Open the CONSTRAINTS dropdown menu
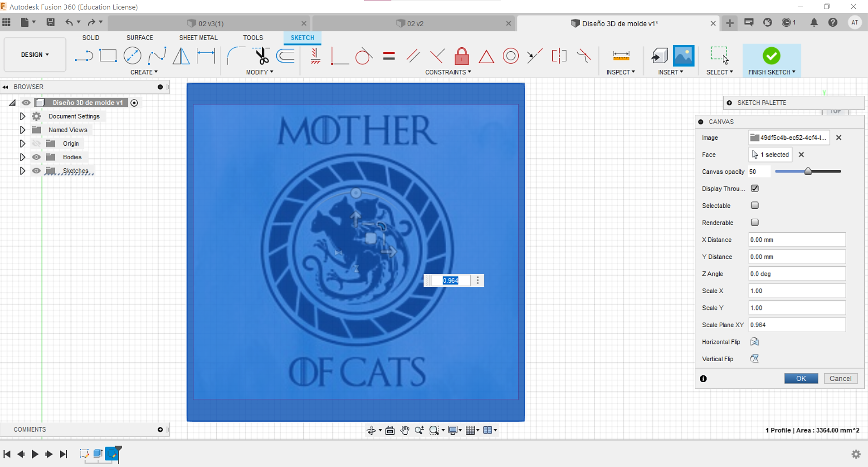Image resolution: width=868 pixels, height=467 pixels. click(x=448, y=72)
